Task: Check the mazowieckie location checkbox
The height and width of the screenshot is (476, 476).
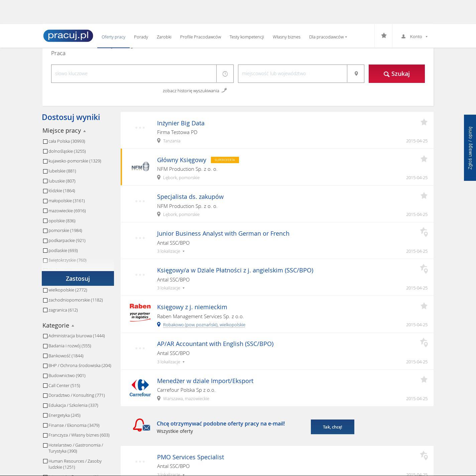Action: 45,211
